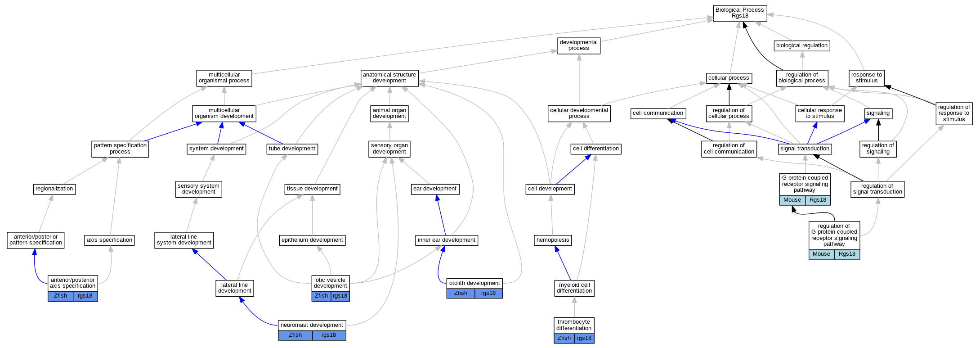Select 'sensory system development' node
This screenshot has height=348, width=980.
click(198, 189)
